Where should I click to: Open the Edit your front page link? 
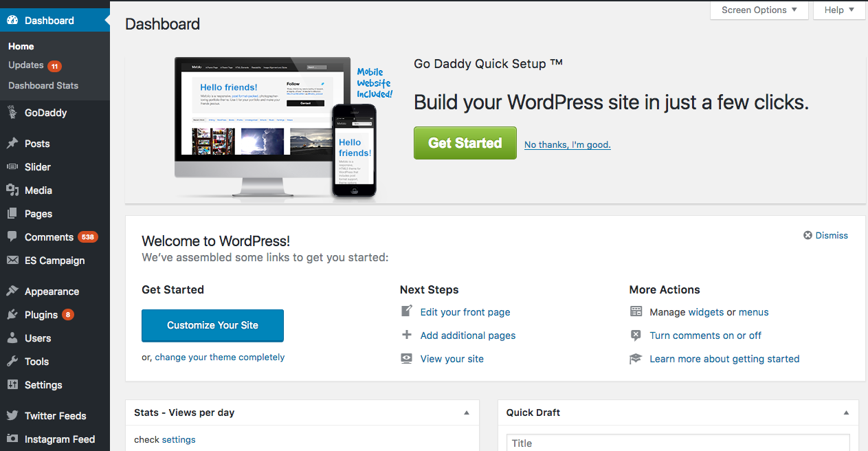pyautogui.click(x=465, y=312)
